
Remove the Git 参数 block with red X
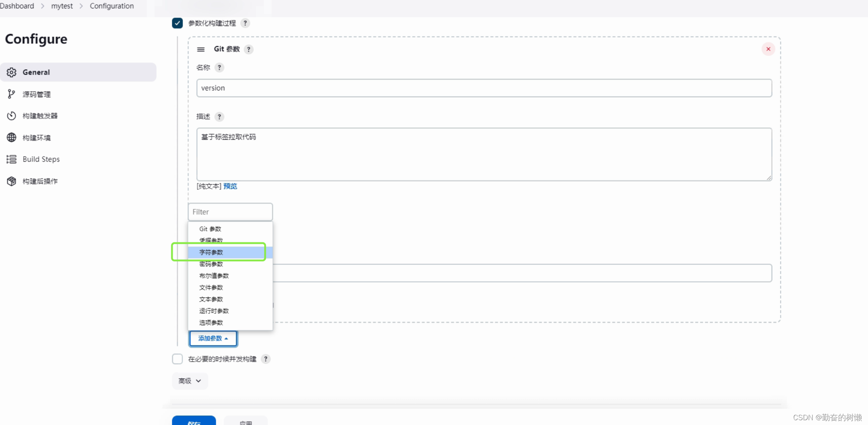click(x=768, y=49)
